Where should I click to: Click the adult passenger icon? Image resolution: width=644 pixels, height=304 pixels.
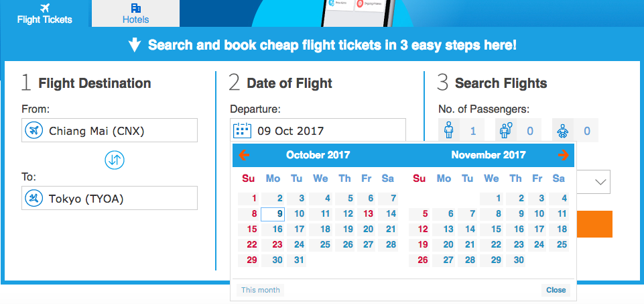coord(448,131)
